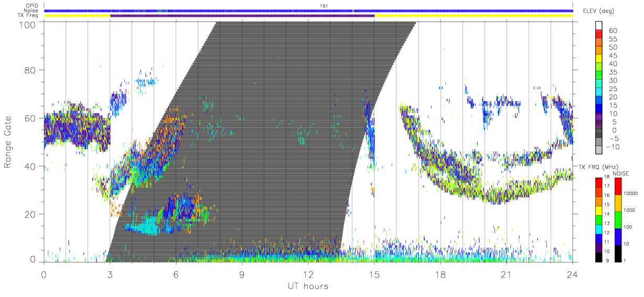Select the black bottom segment of the TX FRQ bar
The image size is (644, 297).
pyautogui.click(x=599, y=257)
